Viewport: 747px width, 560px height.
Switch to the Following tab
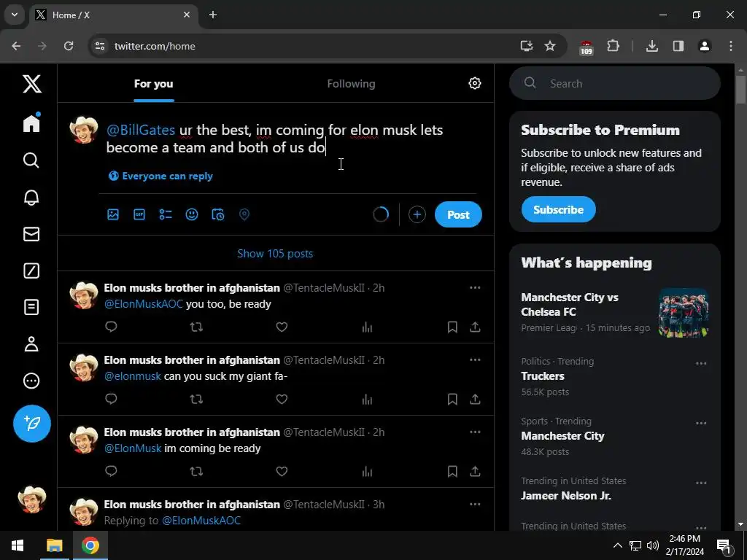351,83
